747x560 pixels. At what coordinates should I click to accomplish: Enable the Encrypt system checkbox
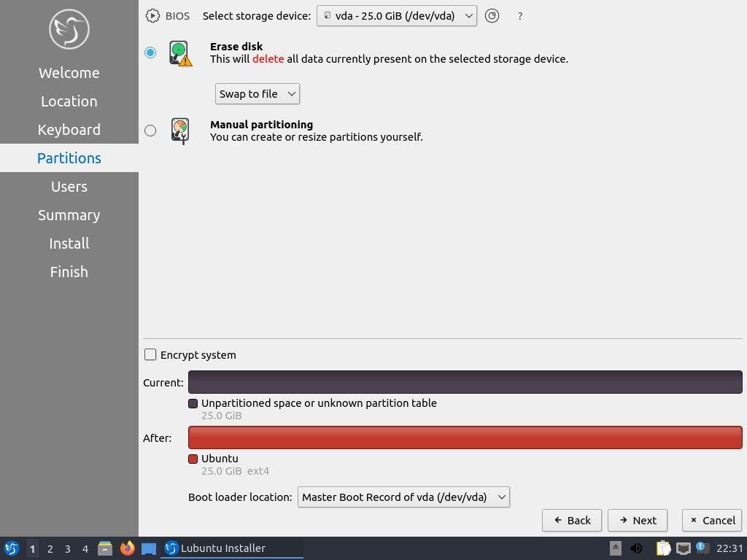(x=150, y=355)
